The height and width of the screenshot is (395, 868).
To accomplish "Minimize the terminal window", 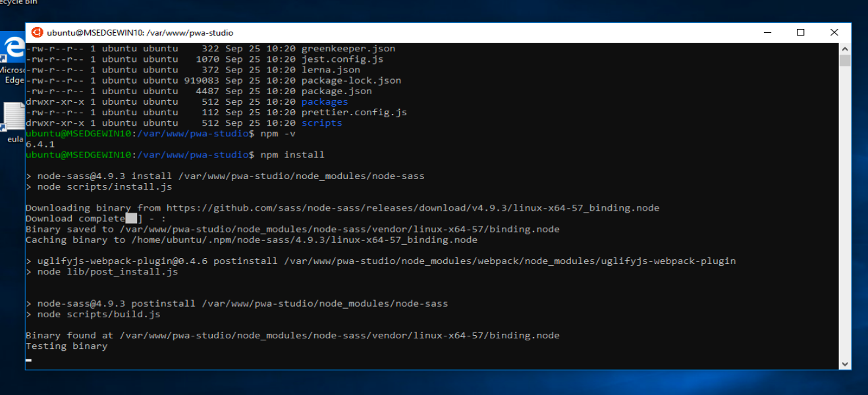I will tap(767, 32).
